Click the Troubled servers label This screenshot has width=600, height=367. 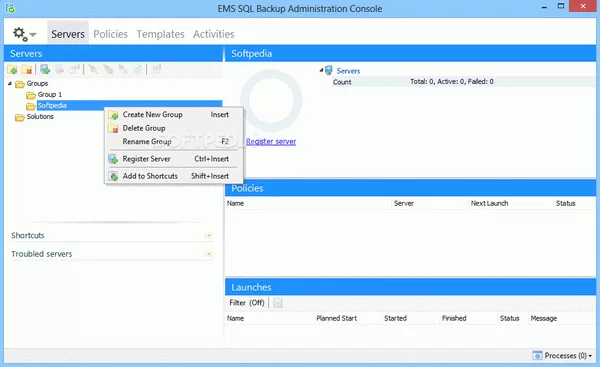click(x=41, y=254)
